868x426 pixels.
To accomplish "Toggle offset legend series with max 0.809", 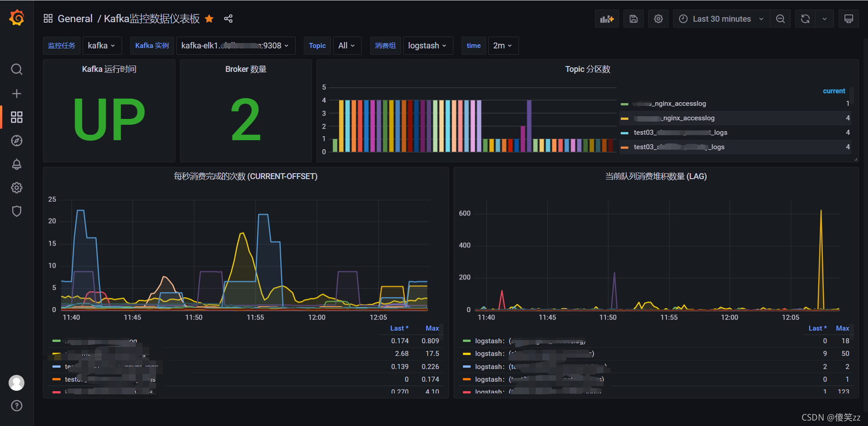I will [x=101, y=341].
